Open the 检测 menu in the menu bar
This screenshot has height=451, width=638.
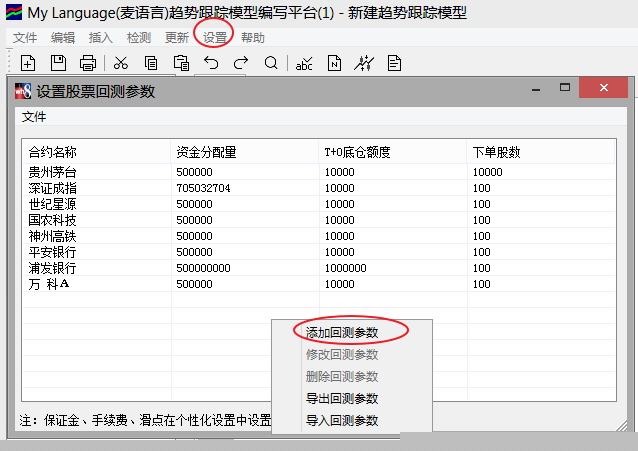coord(139,38)
